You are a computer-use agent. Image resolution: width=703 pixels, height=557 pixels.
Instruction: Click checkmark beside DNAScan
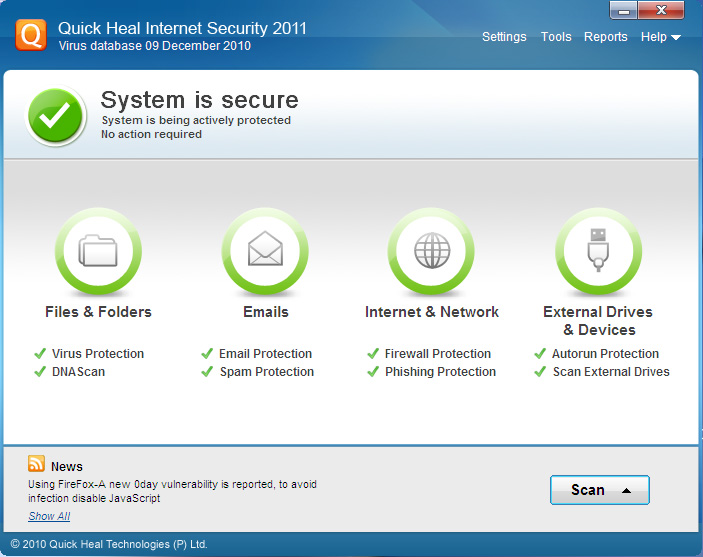(40, 371)
